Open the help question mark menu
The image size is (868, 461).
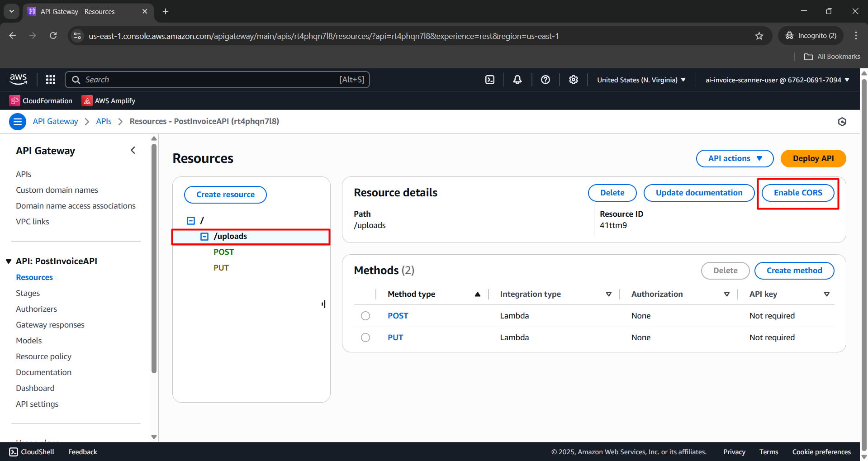(545, 80)
